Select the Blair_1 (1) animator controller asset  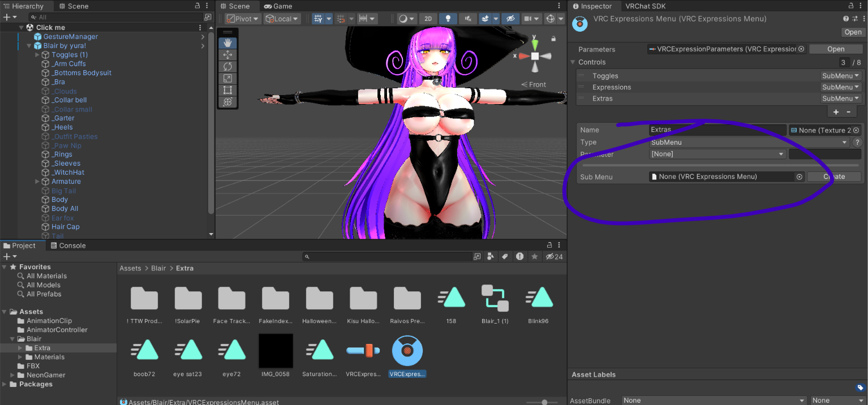click(x=495, y=305)
